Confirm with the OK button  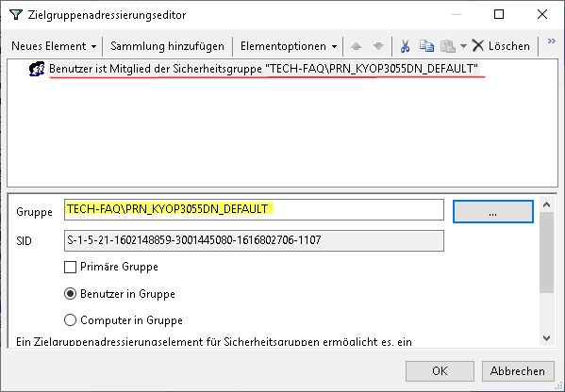[440, 371]
